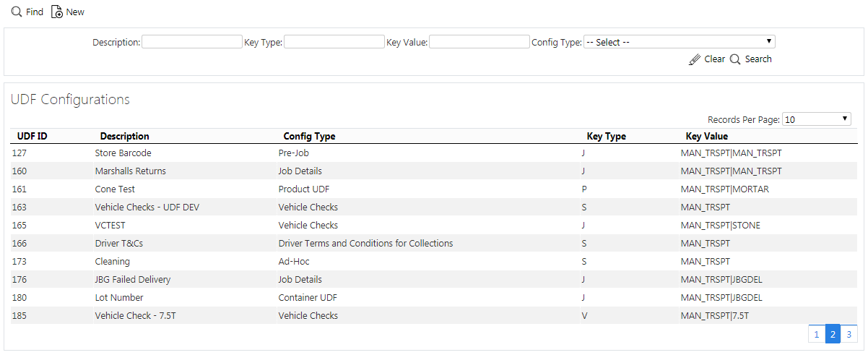Go to page 1 of results
868x355 pixels.
pos(816,334)
